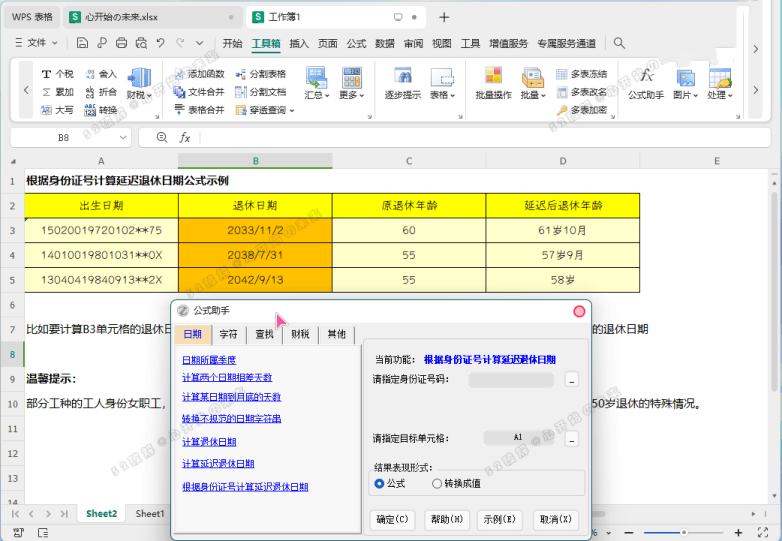The height and width of the screenshot is (541, 782).
Task: Open the Name Box B8 dropdown arrow
Action: (123, 138)
